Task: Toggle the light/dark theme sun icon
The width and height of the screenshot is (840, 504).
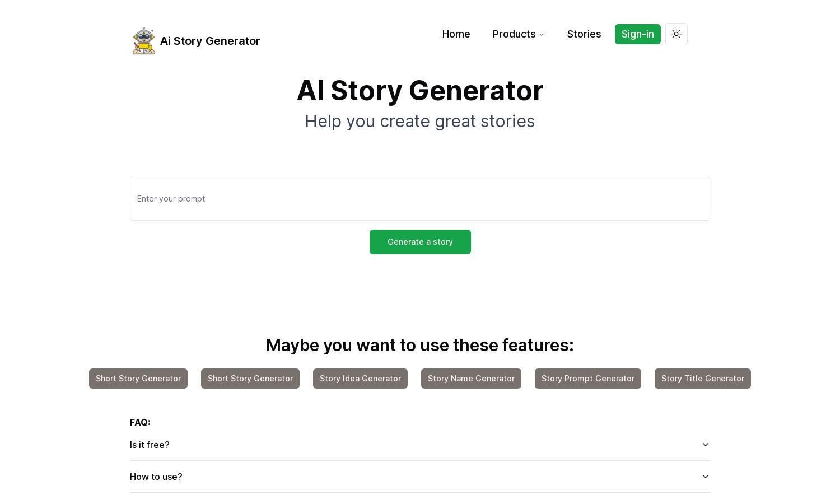Action: [676, 34]
